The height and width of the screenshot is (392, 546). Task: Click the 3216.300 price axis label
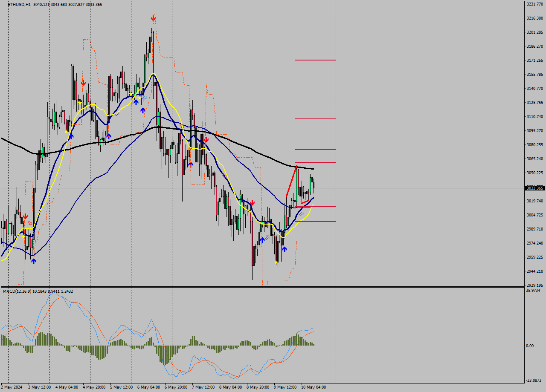[535, 18]
